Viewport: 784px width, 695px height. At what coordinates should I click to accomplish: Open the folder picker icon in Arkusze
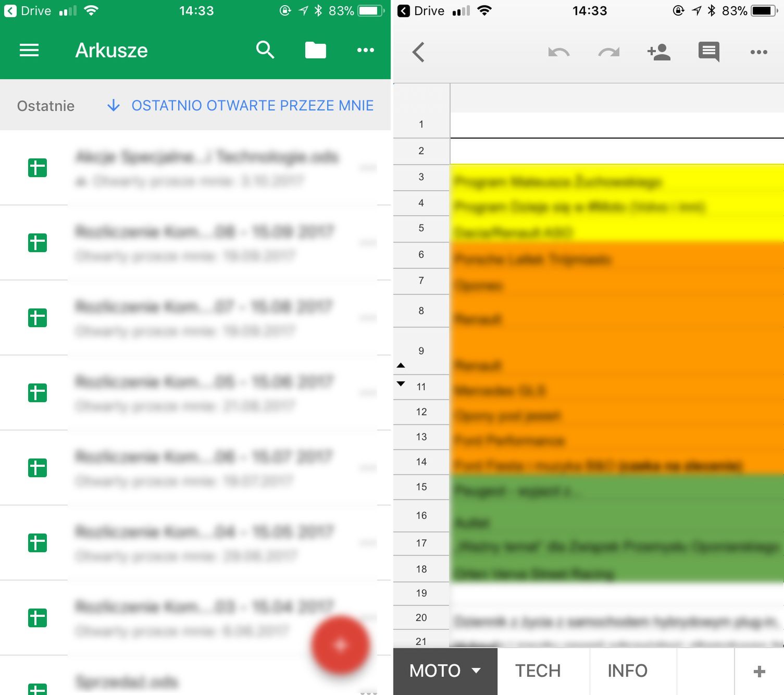click(x=316, y=50)
